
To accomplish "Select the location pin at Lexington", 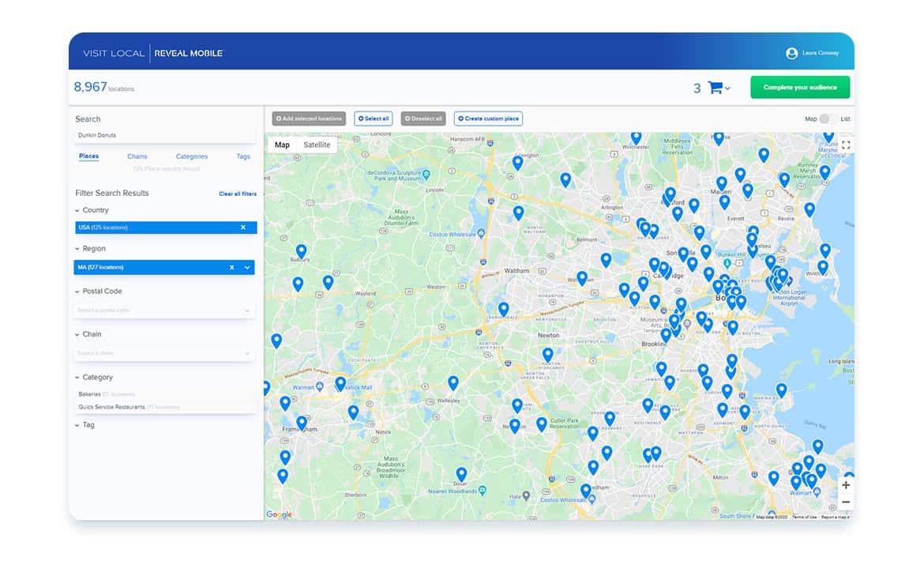I will point(517,163).
